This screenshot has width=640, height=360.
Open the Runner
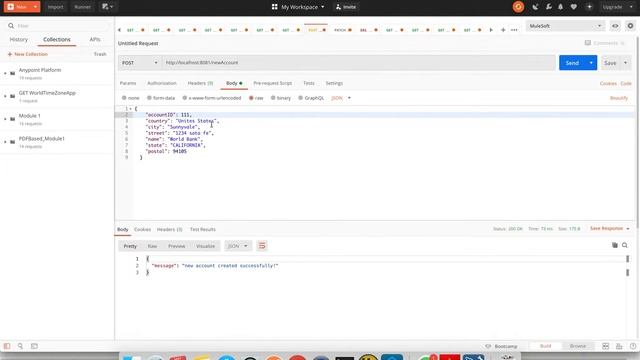click(82, 7)
